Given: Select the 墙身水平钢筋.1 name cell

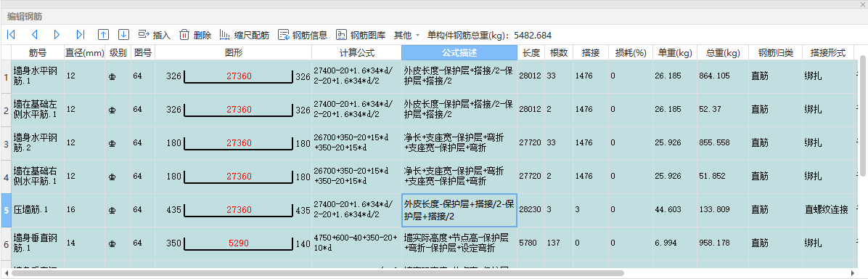Looking at the screenshot, I should [38, 76].
